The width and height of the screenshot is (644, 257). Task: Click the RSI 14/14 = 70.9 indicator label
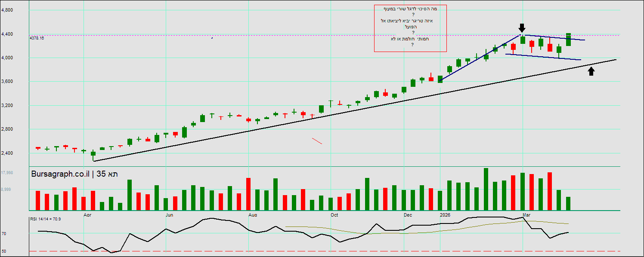[45, 219]
